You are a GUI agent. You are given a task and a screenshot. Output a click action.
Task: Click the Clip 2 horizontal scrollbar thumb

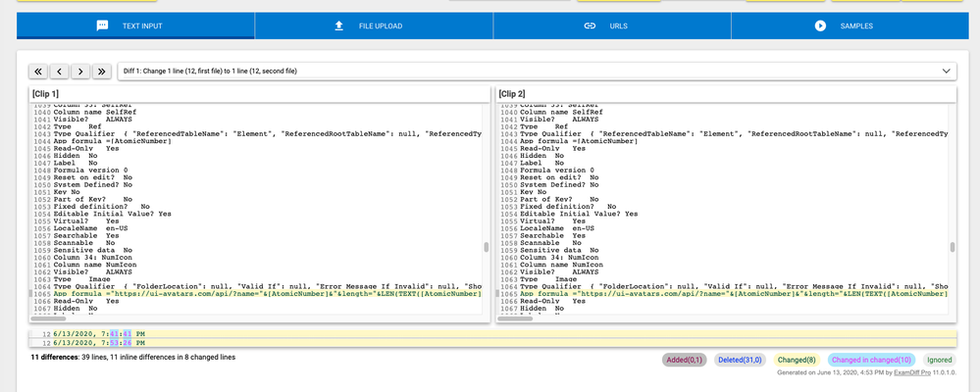pyautogui.click(x=516, y=318)
